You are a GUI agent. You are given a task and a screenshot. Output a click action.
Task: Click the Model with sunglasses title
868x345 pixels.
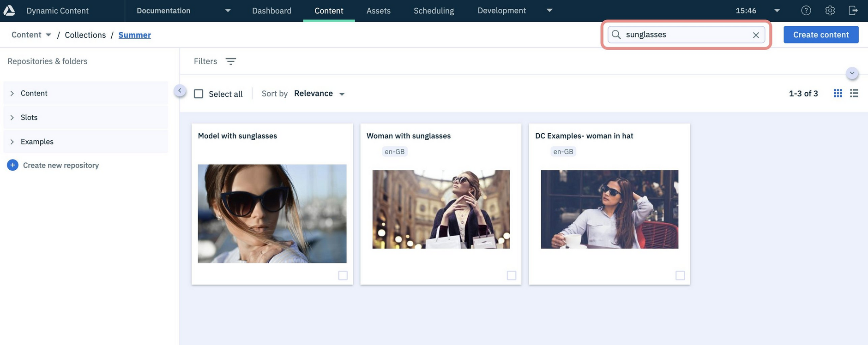(x=237, y=136)
